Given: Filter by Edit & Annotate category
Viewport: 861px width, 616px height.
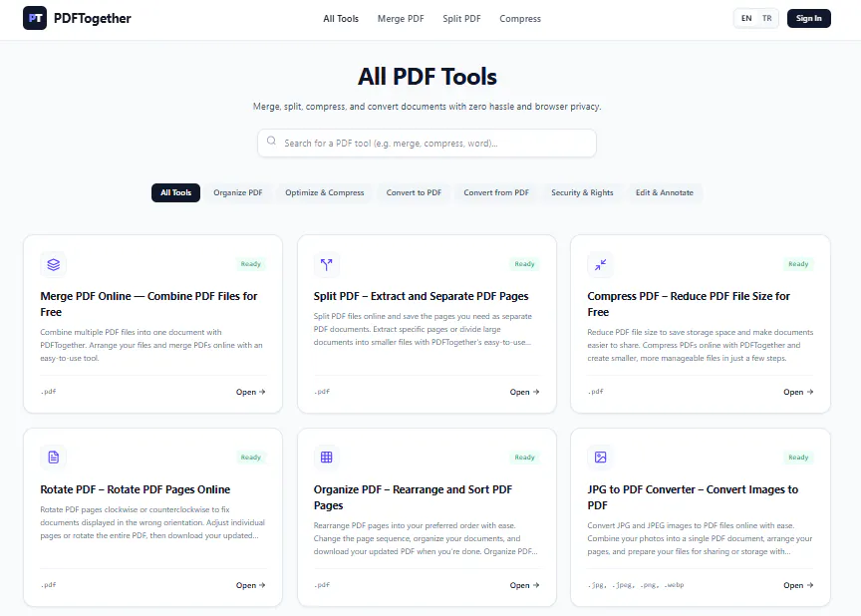Looking at the screenshot, I should click(x=665, y=192).
